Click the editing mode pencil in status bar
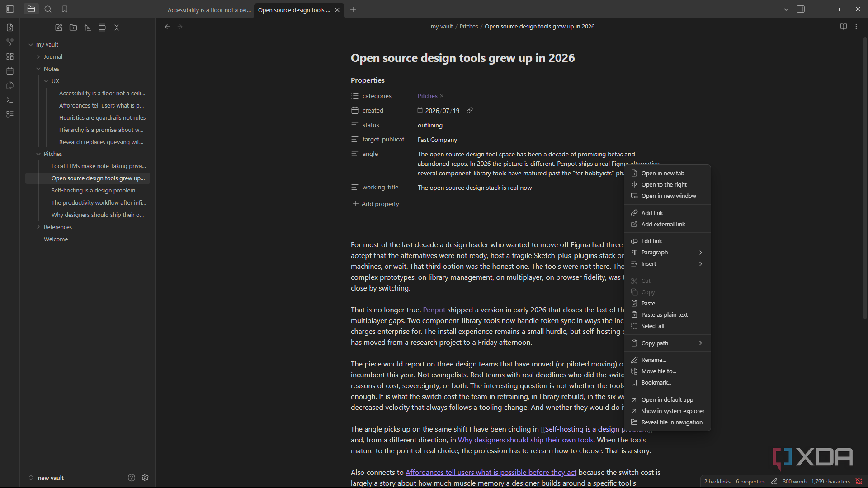The image size is (868, 488). pyautogui.click(x=774, y=482)
